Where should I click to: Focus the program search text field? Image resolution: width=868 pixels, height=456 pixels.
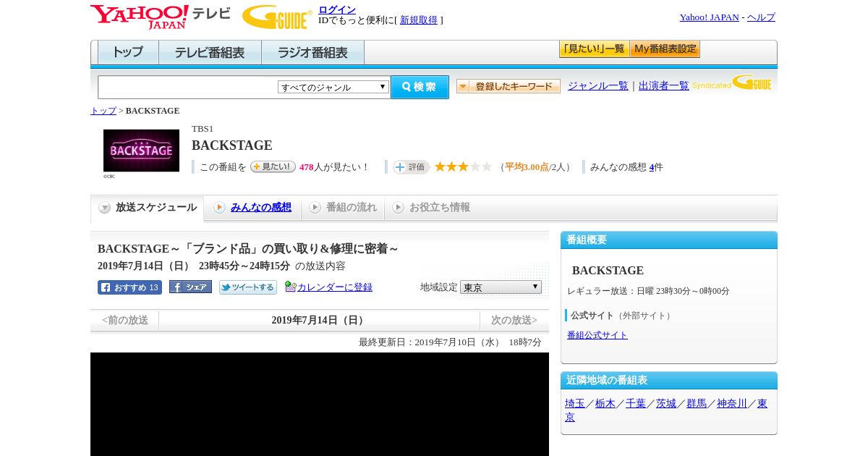[187, 88]
